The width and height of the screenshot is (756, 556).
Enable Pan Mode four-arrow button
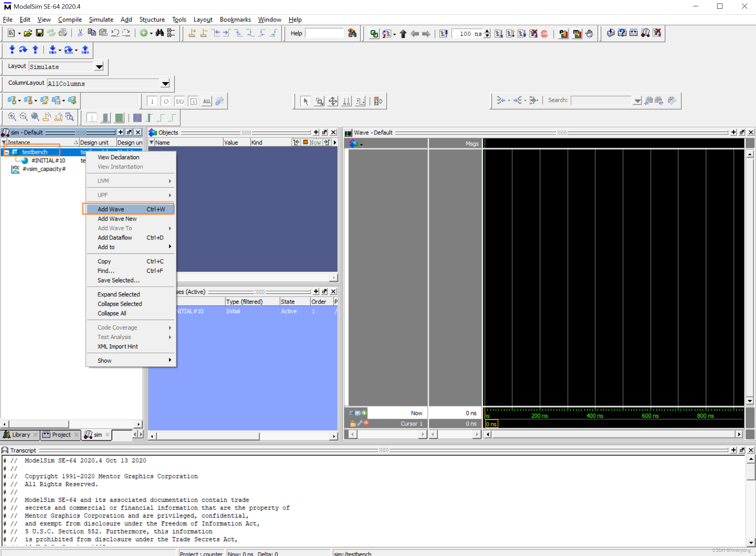[x=333, y=101]
